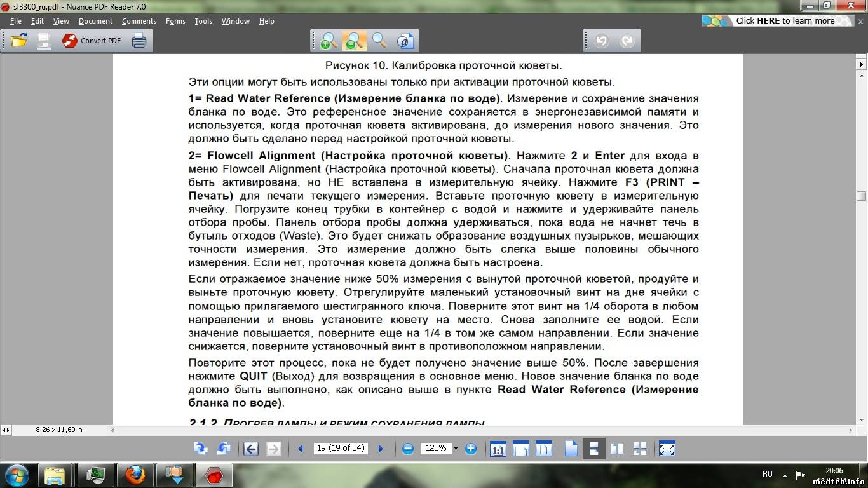Go to the next page arrow
Screen dimensions: 868x488
(x=381, y=449)
